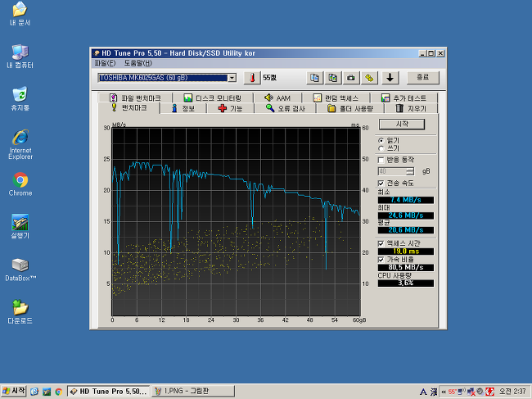532x399 pixels.
Task: Enable the 반응 동작 checkbox
Action: (x=381, y=160)
